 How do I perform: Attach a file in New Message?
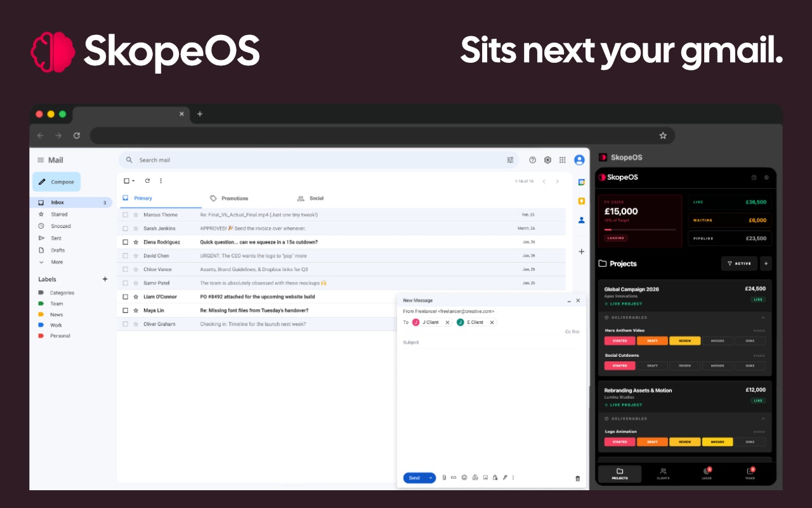(444, 478)
